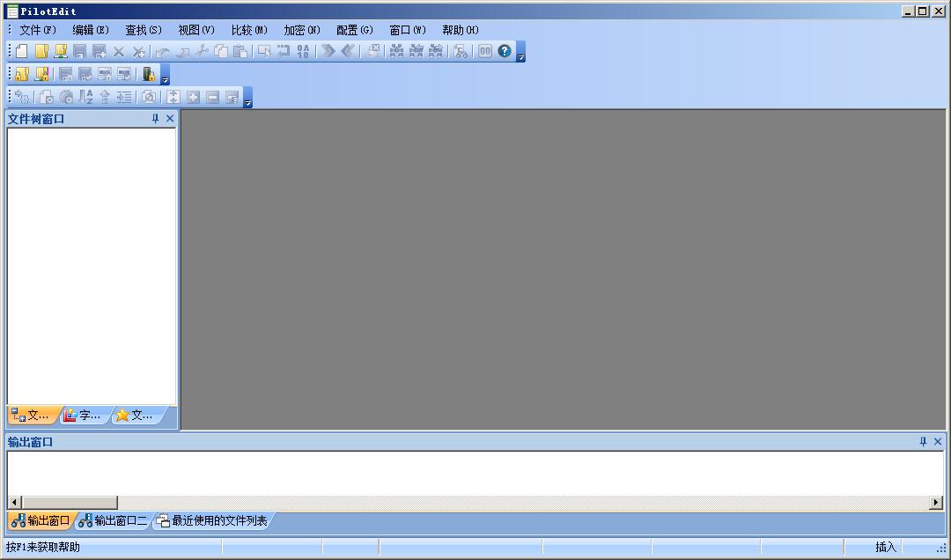Image resolution: width=951 pixels, height=560 pixels.
Task: Open the 文件(F) menu
Action: point(38,30)
